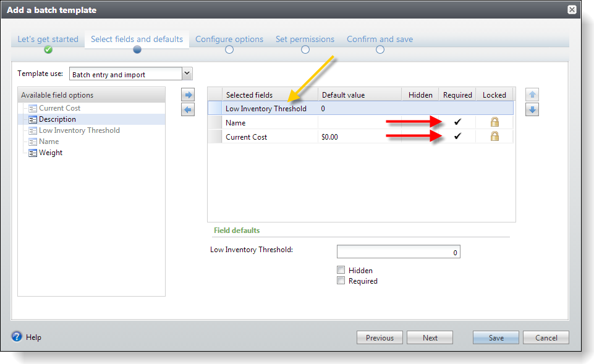Select Weight in available field options
594x364 pixels.
tap(51, 153)
